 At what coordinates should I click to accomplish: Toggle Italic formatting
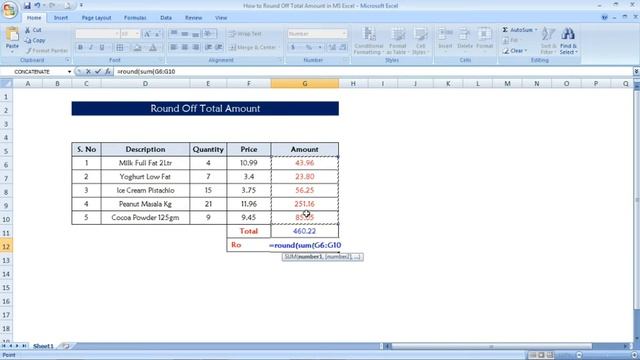click(91, 48)
